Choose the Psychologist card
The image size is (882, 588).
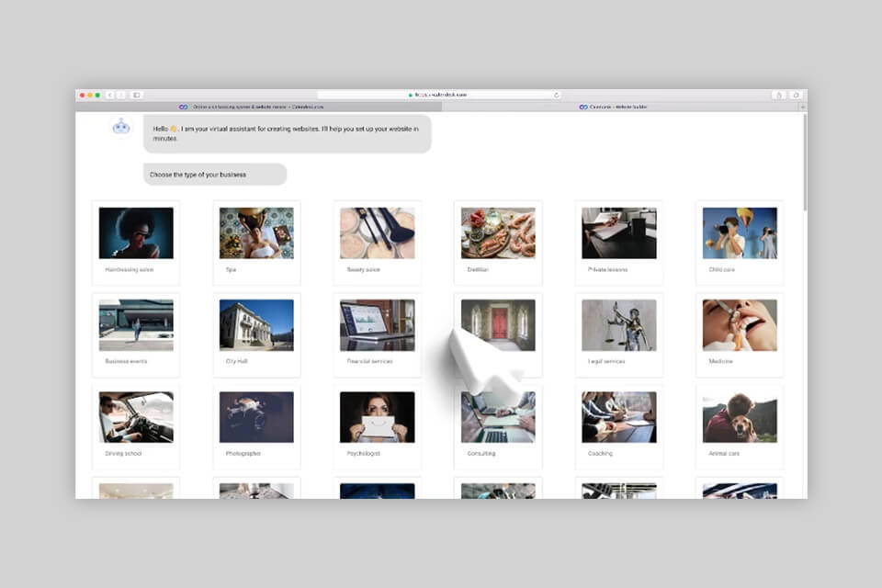coord(377,427)
